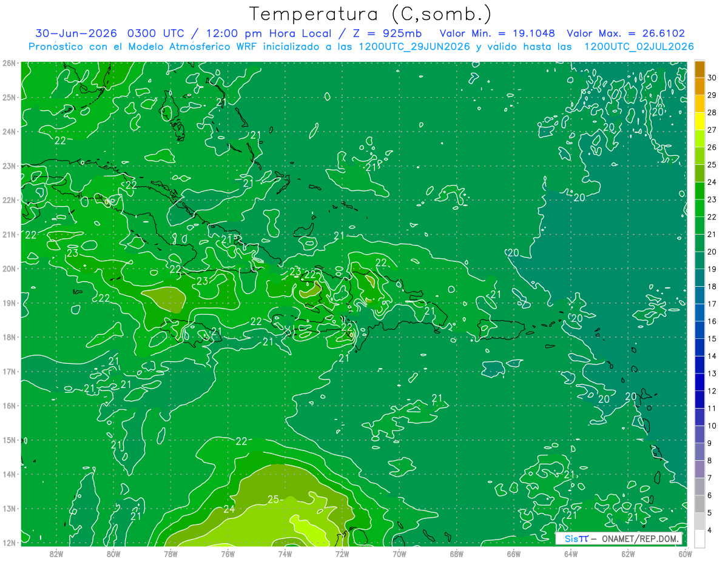
Task: Click the '25' contour label on the map
Action: [273, 500]
